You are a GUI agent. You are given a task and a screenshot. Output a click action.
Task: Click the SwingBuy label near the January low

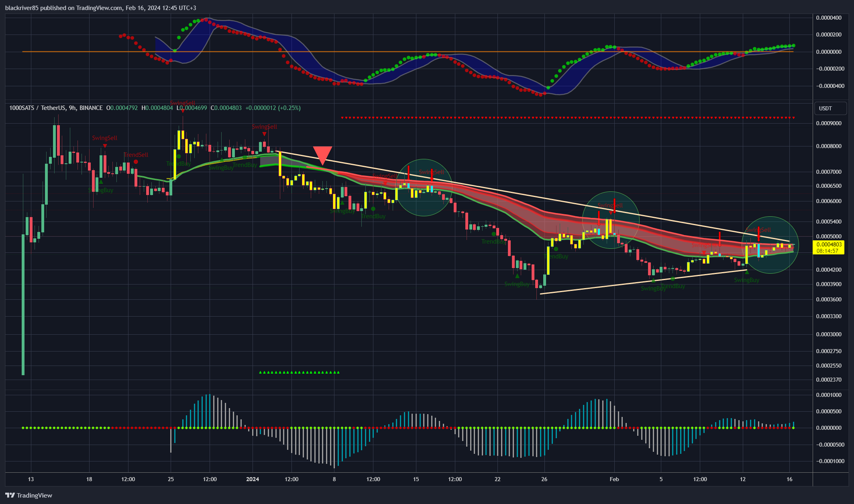point(517,284)
